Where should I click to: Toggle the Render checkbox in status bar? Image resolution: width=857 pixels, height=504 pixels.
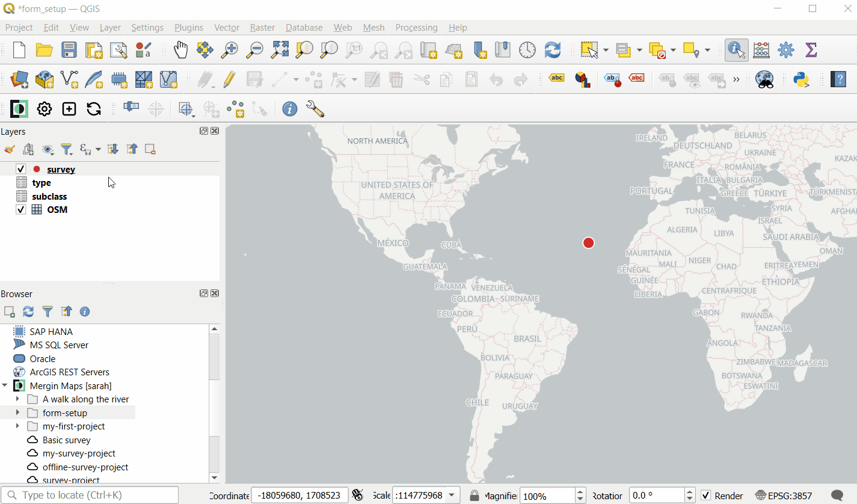pyautogui.click(x=706, y=496)
